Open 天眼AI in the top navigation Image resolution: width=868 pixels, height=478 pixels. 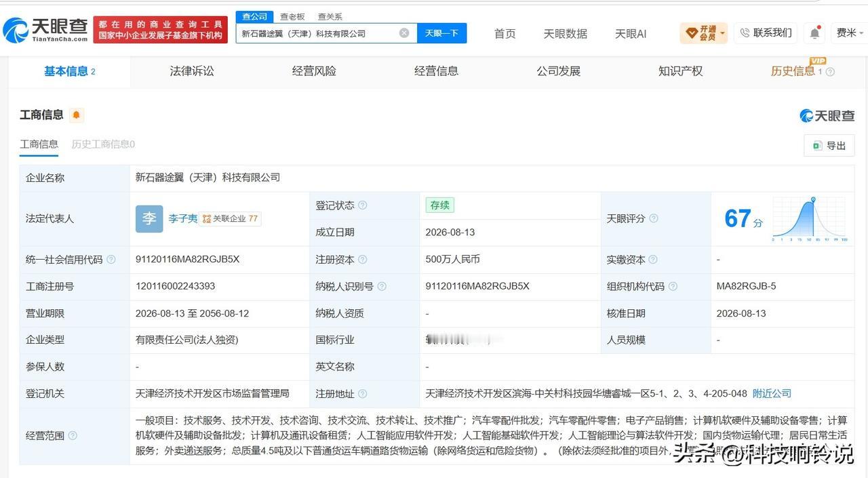click(x=631, y=33)
